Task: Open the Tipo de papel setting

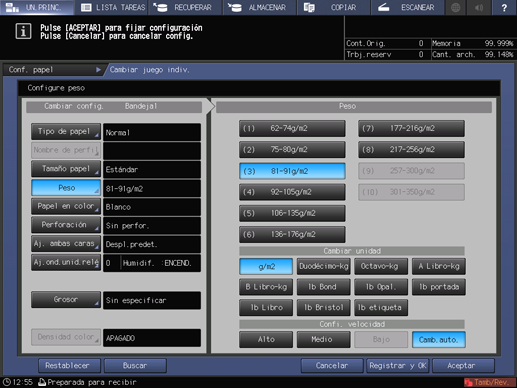Action: point(66,131)
